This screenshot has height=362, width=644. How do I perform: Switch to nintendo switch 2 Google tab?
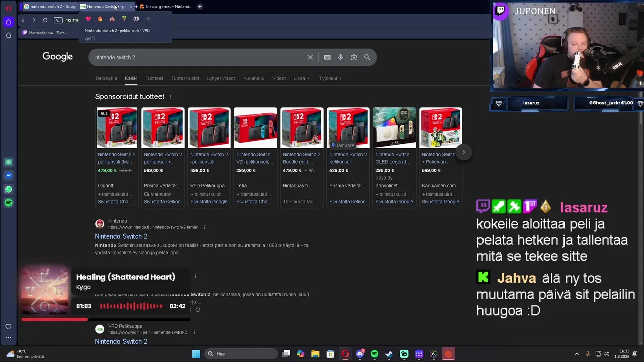pos(49,7)
